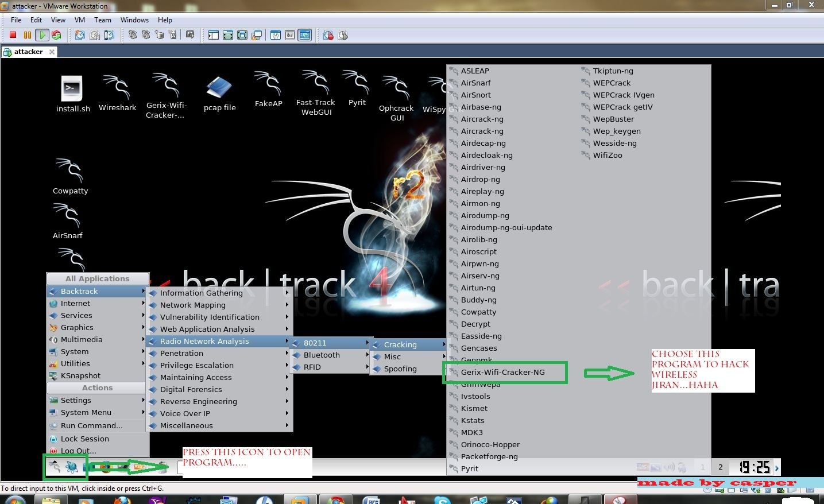Select Aircrack-ng just below Airbase-ng
824x504 pixels.
click(482, 119)
